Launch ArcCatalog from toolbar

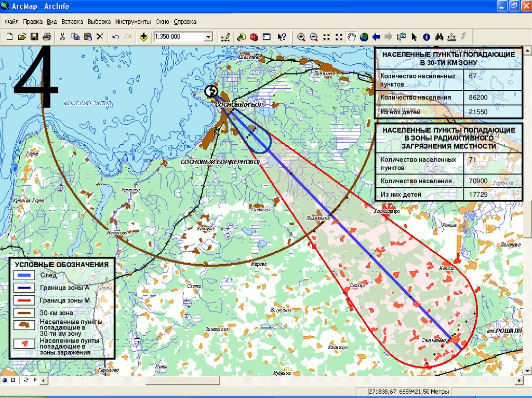point(241,37)
